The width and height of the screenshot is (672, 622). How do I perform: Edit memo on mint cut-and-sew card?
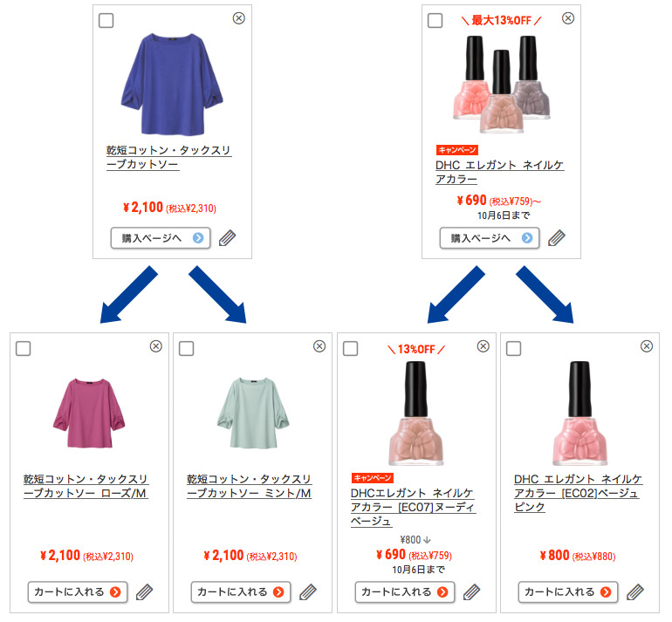click(x=308, y=592)
